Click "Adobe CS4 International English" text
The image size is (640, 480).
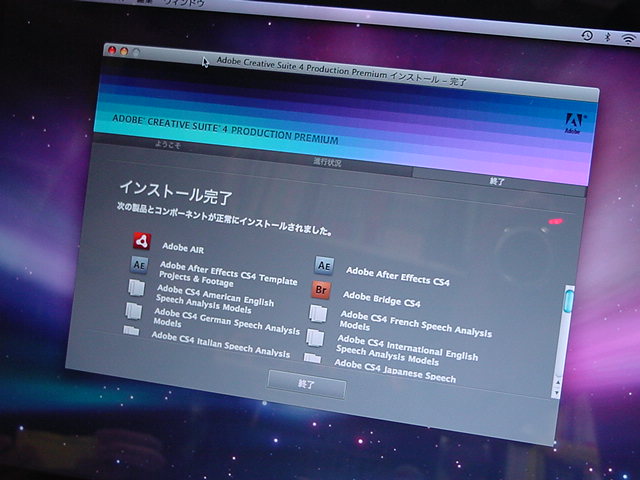click(408, 347)
